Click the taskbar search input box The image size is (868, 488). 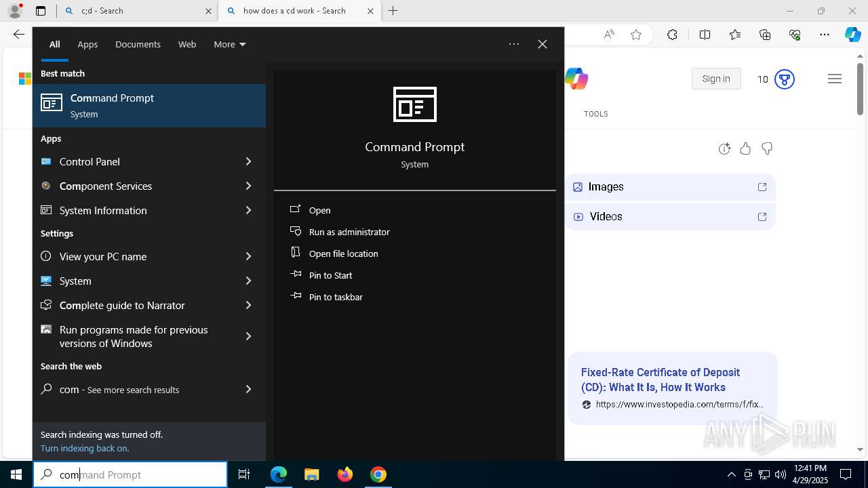[130, 474]
